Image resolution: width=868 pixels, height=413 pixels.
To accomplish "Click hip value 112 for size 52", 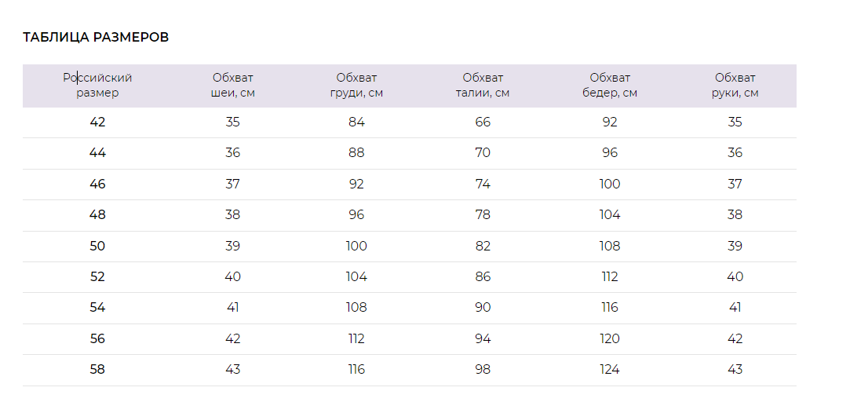I will [610, 277].
